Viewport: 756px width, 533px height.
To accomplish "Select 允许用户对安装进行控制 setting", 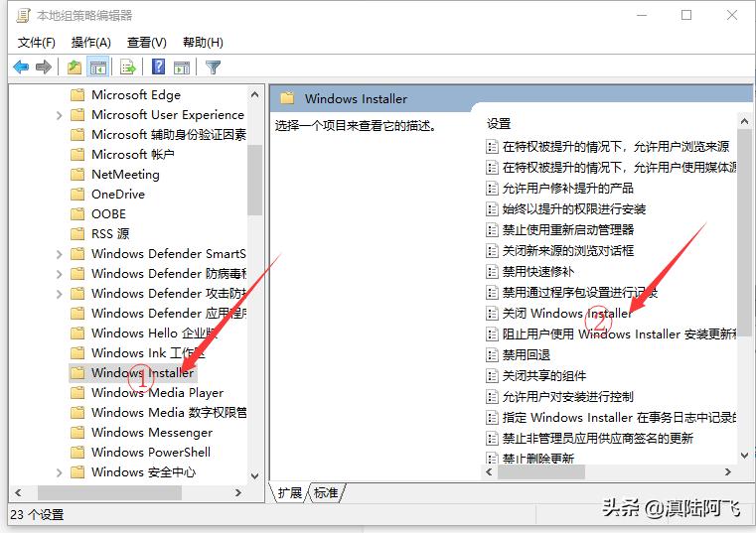I will 568,397.
